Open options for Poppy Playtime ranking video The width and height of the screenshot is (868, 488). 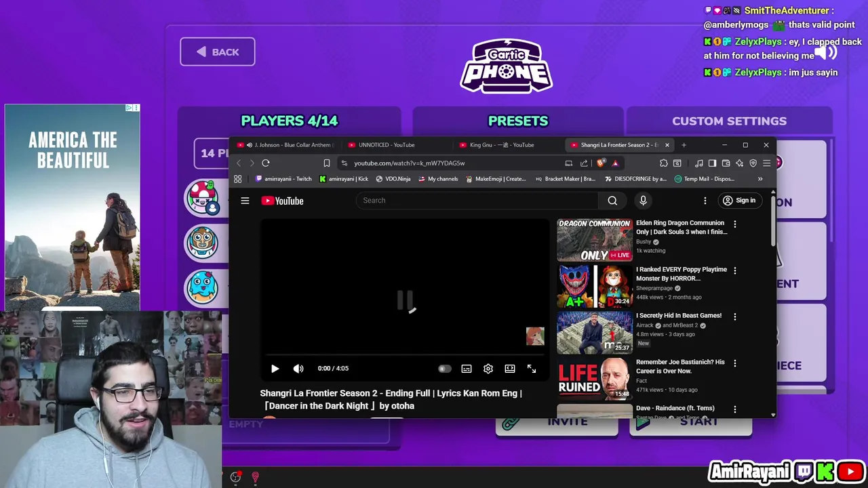point(734,270)
